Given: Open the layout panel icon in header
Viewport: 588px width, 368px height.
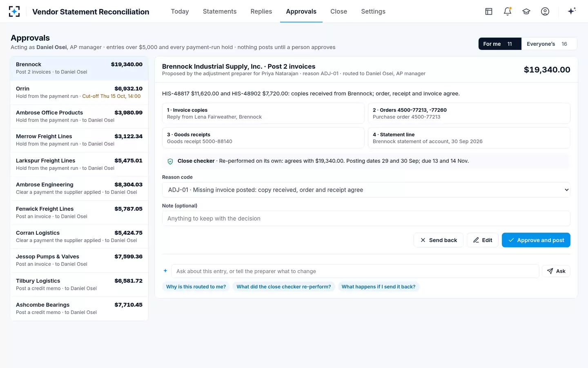Looking at the screenshot, I should pyautogui.click(x=489, y=11).
